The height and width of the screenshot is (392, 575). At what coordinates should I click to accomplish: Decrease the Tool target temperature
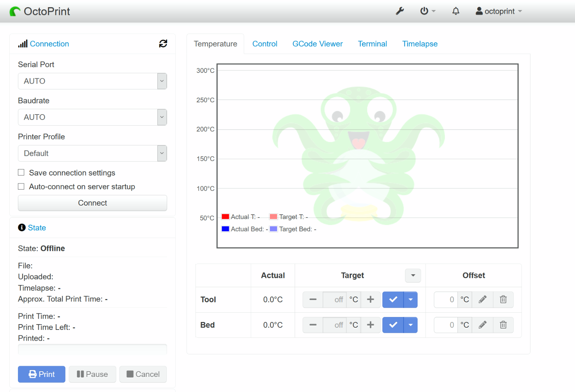(x=313, y=299)
